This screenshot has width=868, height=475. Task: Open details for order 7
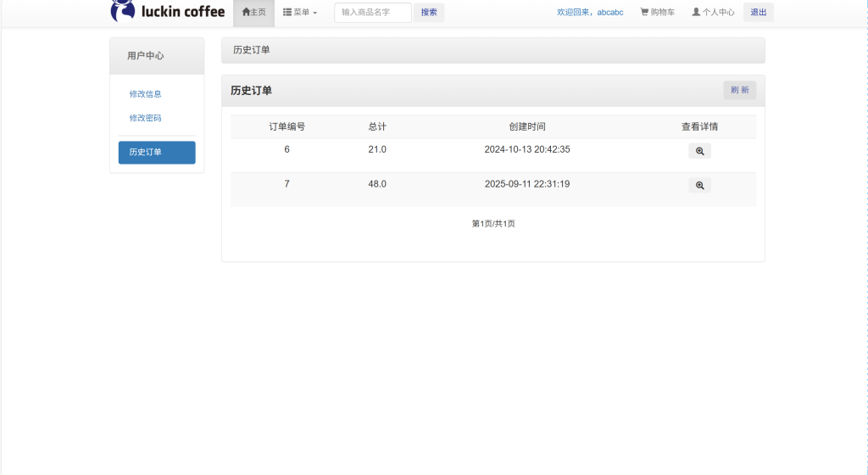coord(699,186)
